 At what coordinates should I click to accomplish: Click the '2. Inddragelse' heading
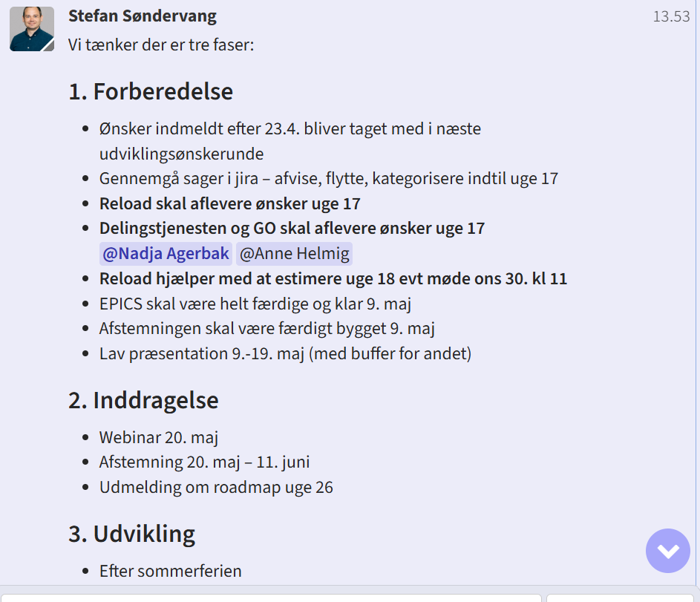tap(143, 400)
